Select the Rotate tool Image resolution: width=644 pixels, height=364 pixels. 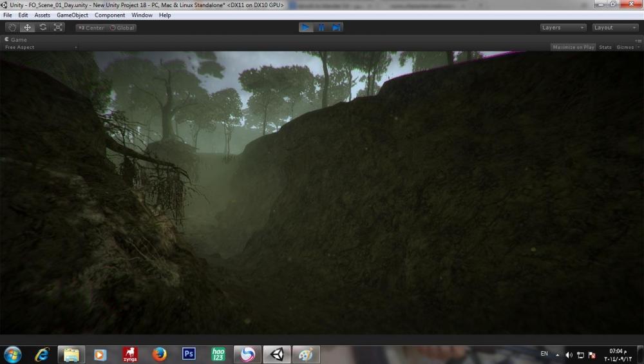(43, 28)
